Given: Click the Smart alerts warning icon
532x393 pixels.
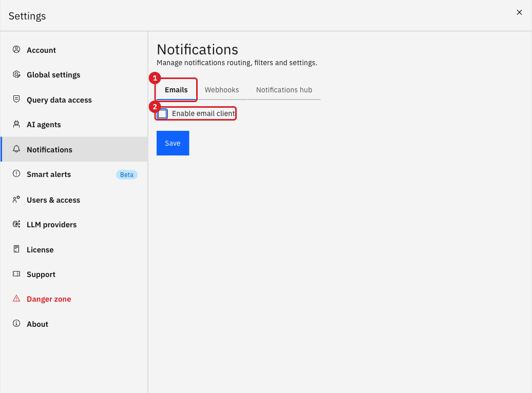Looking at the screenshot, I should [16, 173].
